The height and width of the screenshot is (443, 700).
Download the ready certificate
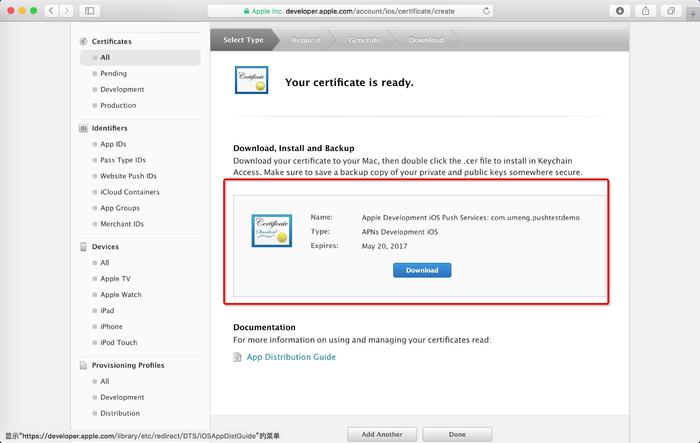422,270
